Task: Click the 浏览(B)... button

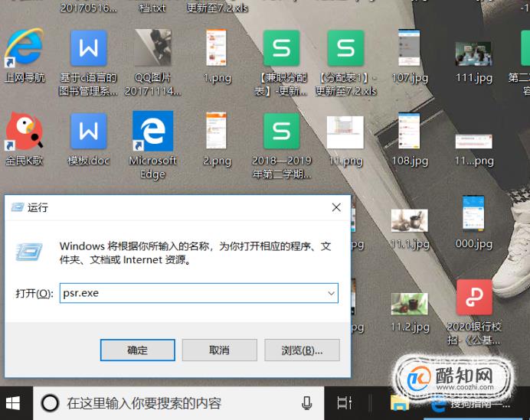Action: tap(302, 350)
